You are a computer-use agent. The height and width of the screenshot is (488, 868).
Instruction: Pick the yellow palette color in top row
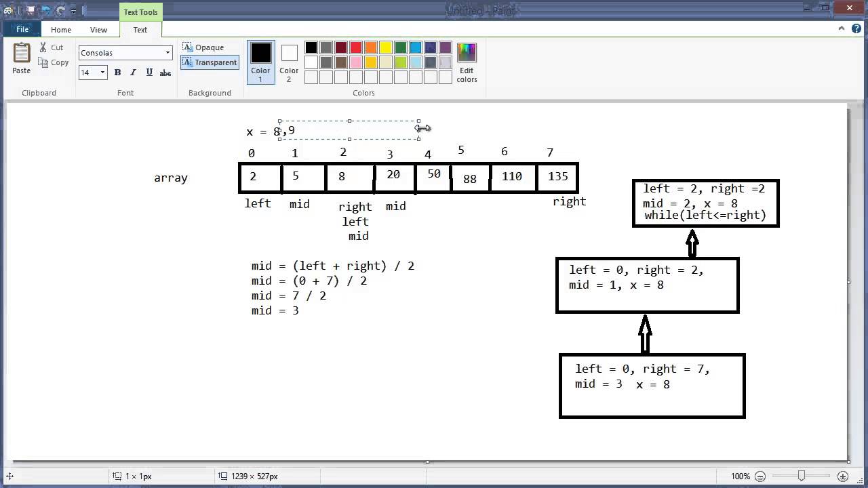click(x=386, y=47)
